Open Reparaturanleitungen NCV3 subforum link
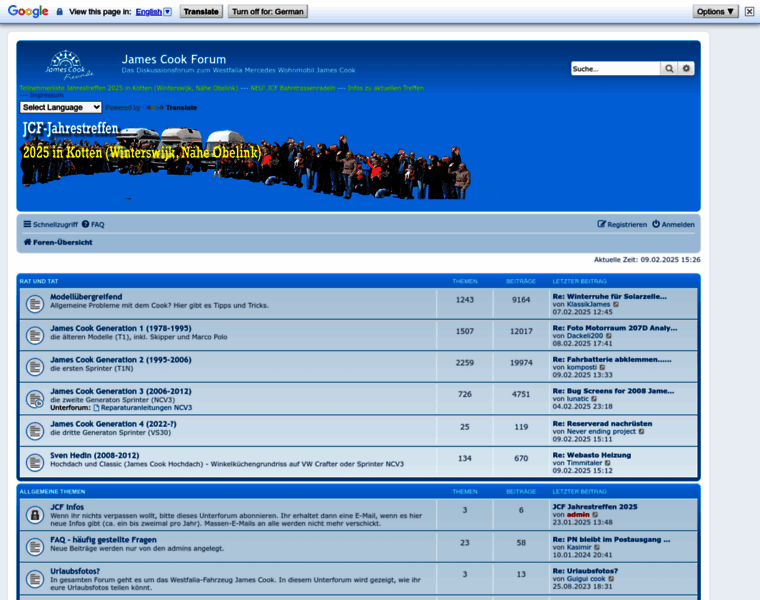The image size is (760, 600). [x=147, y=408]
